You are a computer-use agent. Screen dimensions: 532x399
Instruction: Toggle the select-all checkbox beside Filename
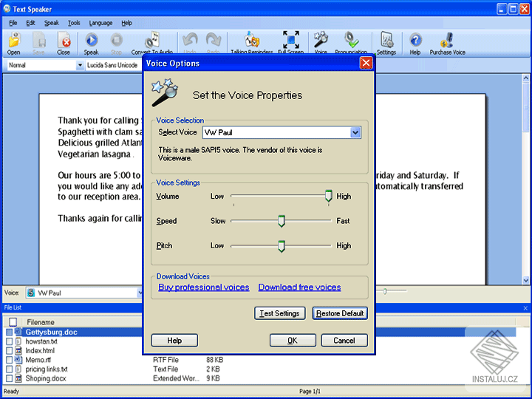[x=13, y=321]
